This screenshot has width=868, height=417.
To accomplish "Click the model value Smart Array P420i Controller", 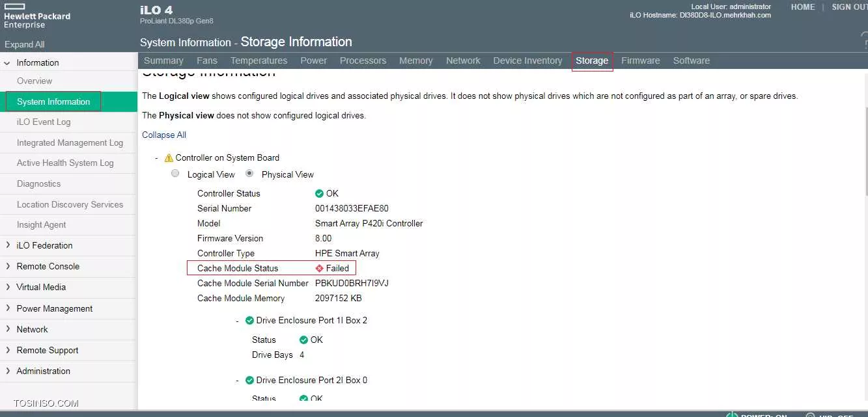I will (369, 223).
